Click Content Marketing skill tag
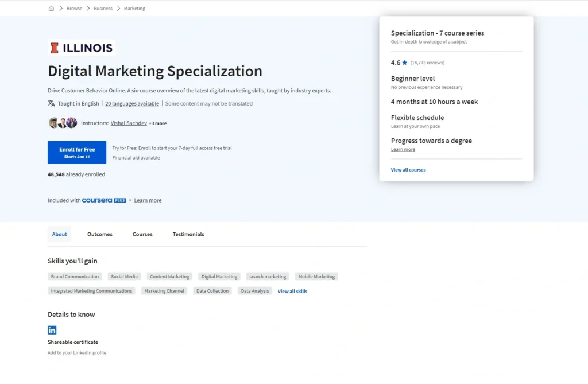 click(169, 276)
